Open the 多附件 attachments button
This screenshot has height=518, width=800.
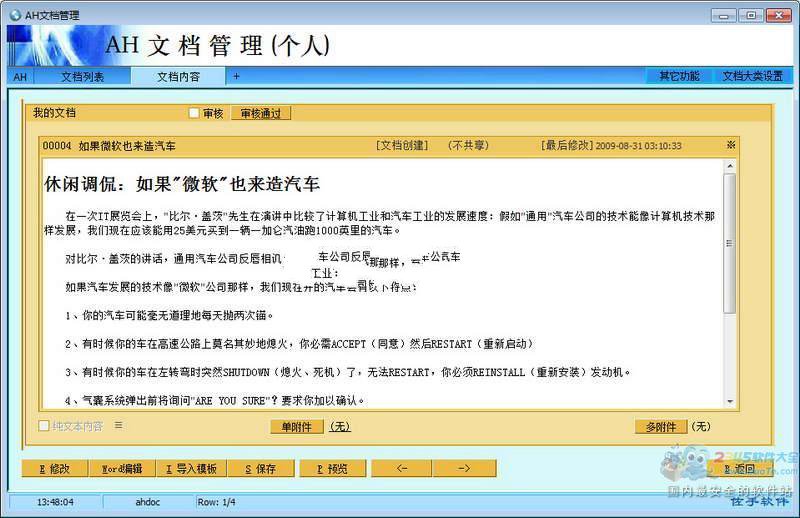coord(661,427)
